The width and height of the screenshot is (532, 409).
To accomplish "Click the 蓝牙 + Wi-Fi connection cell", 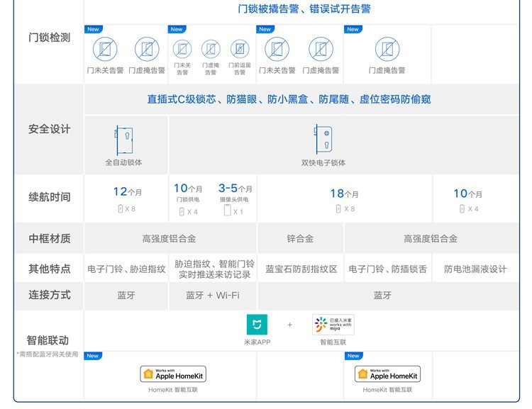I will (x=213, y=295).
